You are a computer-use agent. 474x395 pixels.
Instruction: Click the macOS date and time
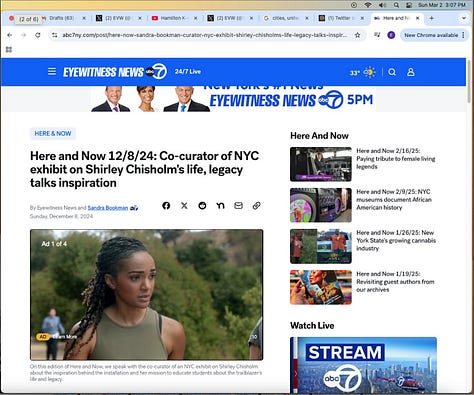click(x=442, y=5)
